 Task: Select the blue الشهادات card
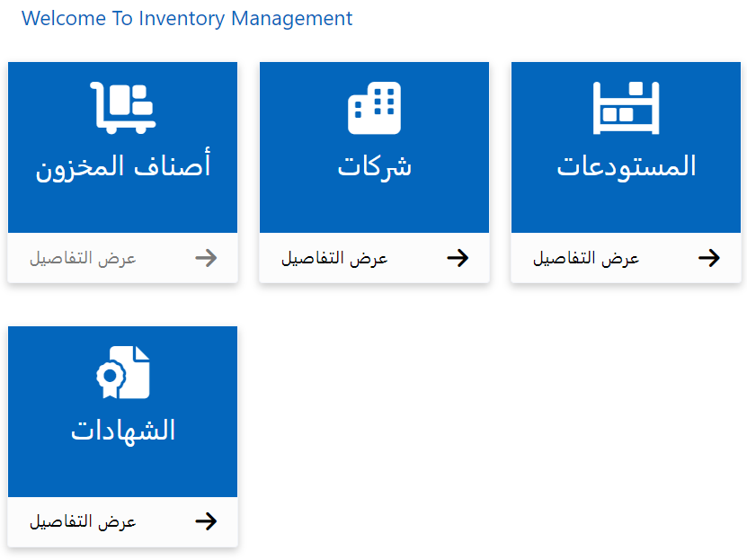122,409
